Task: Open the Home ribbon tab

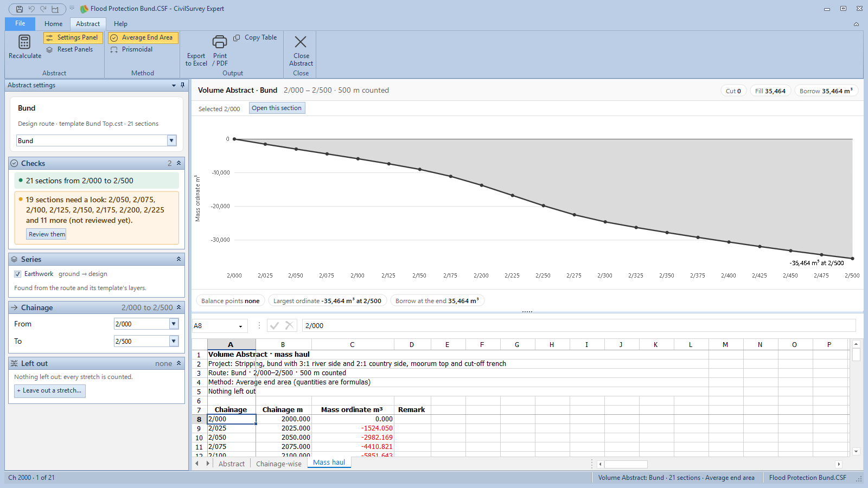Action: tap(53, 24)
